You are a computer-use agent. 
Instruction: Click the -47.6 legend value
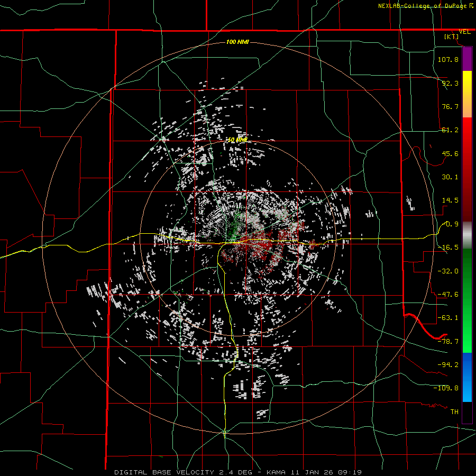448,295
